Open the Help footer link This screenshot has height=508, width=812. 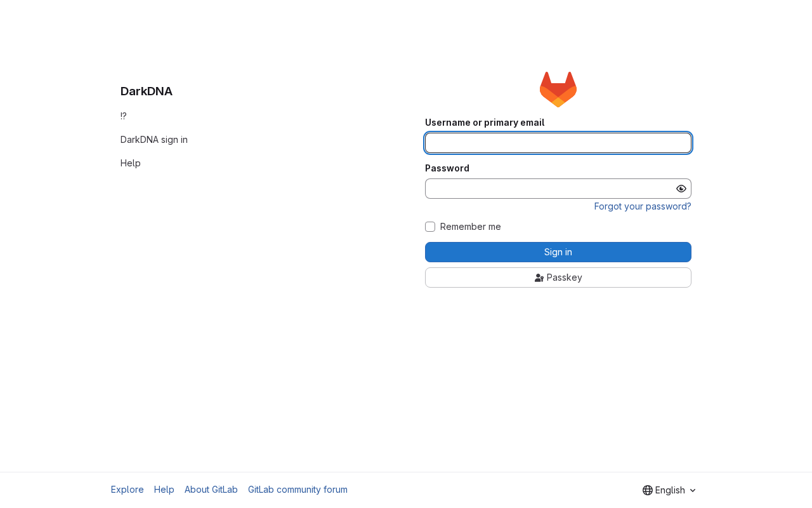coord(164,490)
